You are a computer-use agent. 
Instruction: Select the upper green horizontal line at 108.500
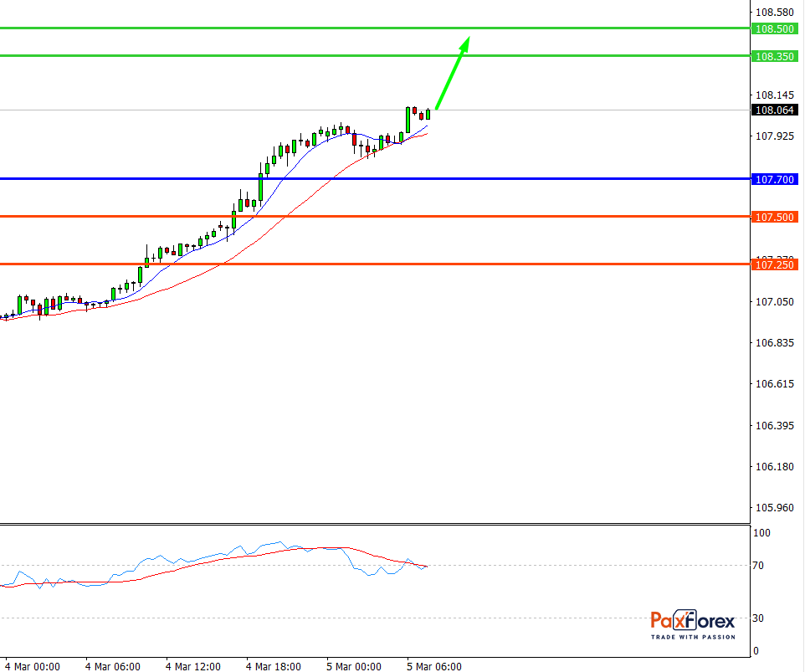[x=375, y=28]
